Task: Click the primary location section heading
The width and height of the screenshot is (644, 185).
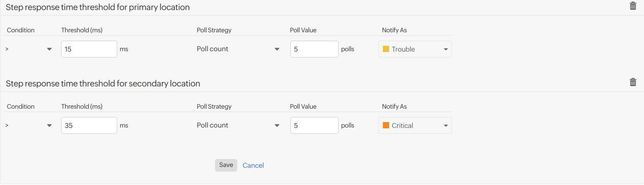Action: 97,7
